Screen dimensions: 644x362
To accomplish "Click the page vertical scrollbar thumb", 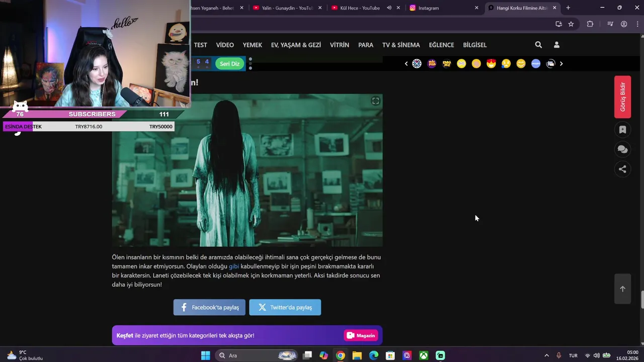I will pos(642,300).
